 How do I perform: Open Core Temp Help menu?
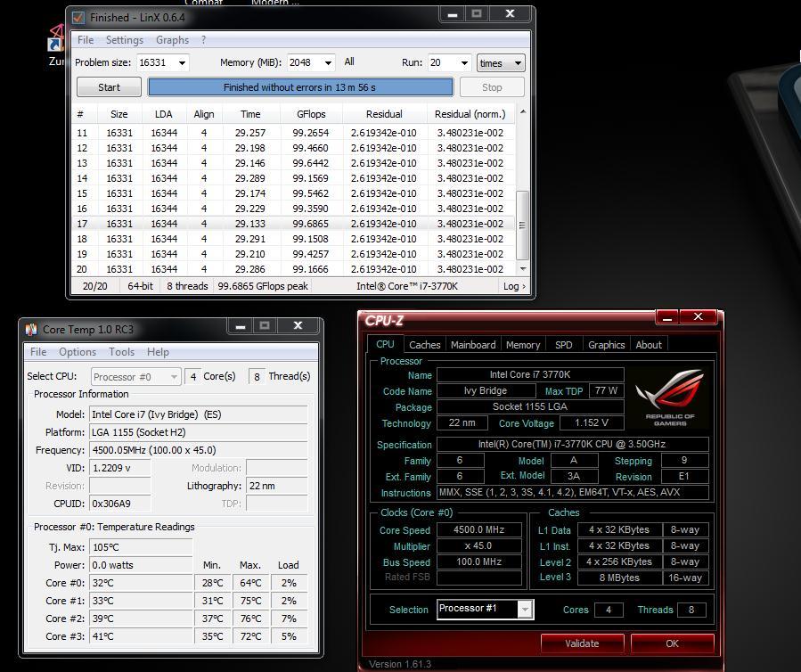point(158,352)
